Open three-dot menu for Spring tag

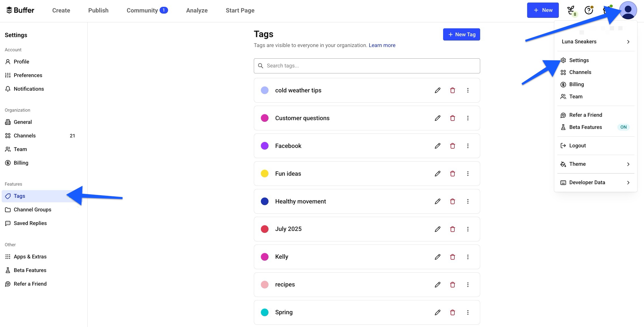468,312
